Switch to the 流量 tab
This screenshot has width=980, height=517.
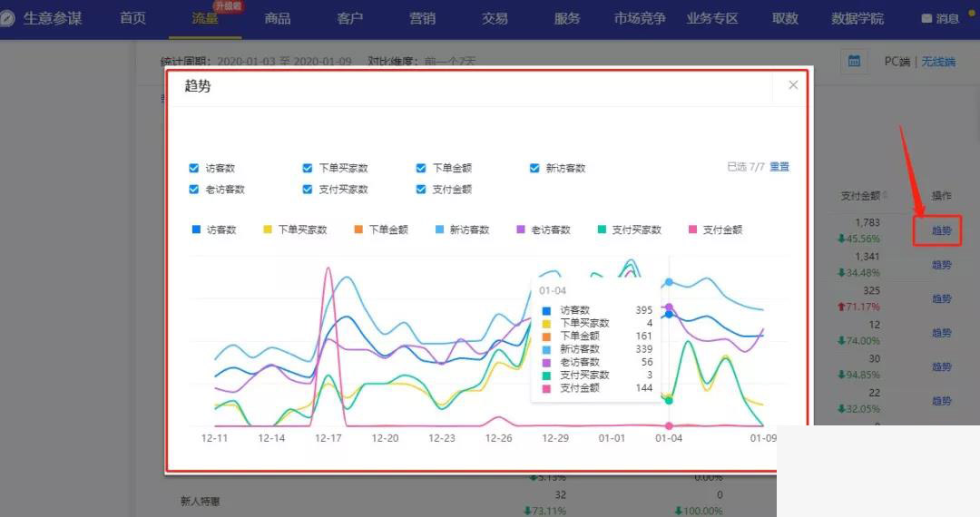[205, 19]
